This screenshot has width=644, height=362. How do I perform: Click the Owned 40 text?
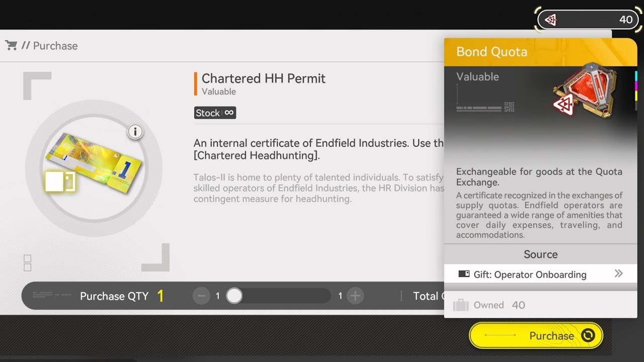point(499,305)
